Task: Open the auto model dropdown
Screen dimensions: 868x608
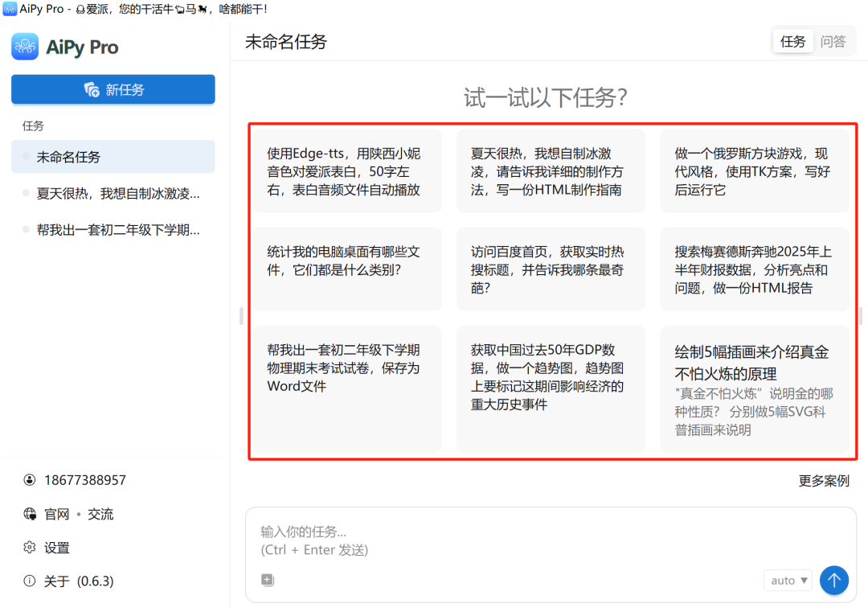Action: coord(788,580)
